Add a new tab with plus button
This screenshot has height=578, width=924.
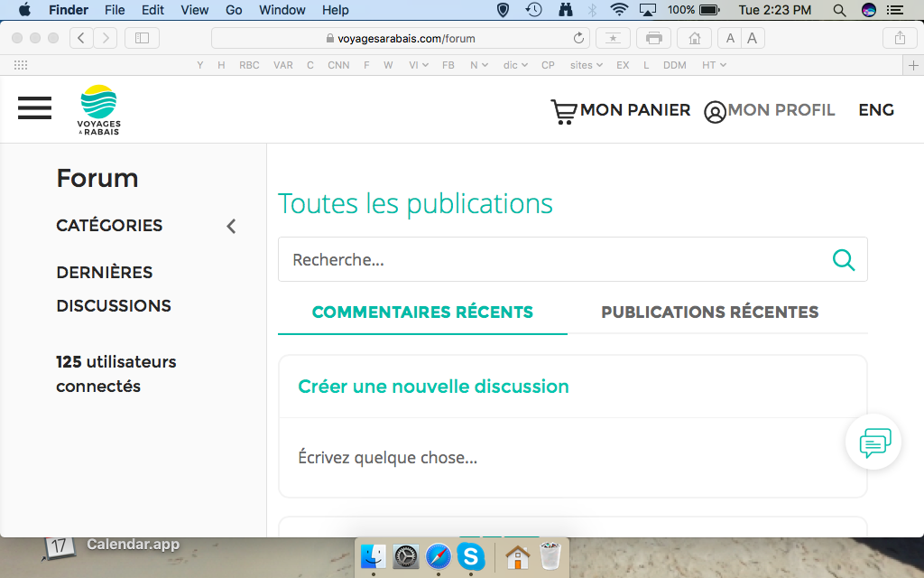pos(913,65)
